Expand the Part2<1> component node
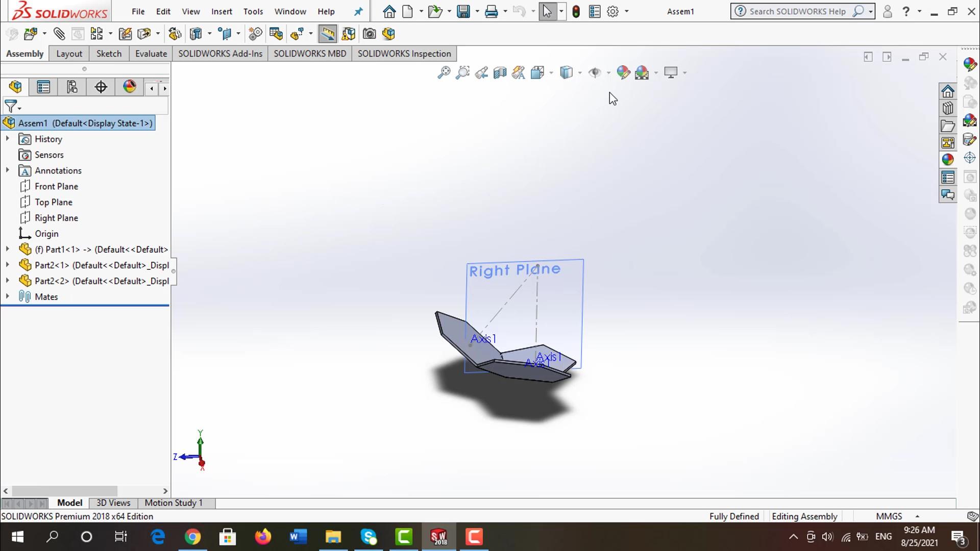The image size is (980, 551). coord(7,265)
